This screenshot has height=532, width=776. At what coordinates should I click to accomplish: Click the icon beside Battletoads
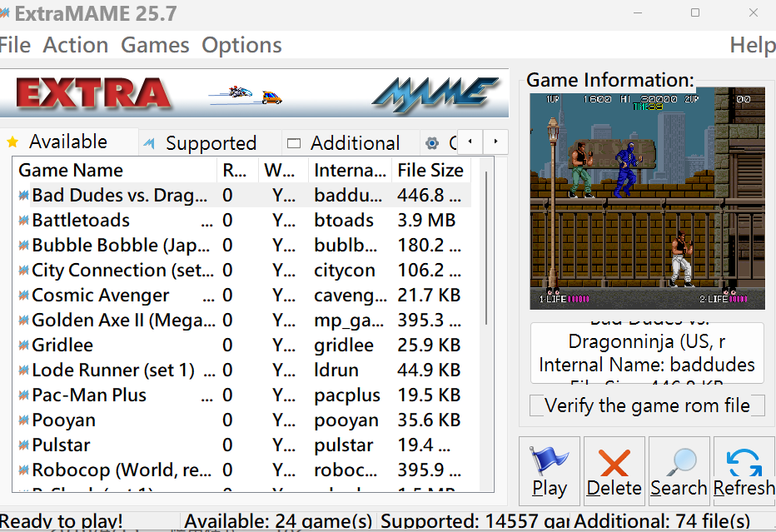tap(23, 221)
